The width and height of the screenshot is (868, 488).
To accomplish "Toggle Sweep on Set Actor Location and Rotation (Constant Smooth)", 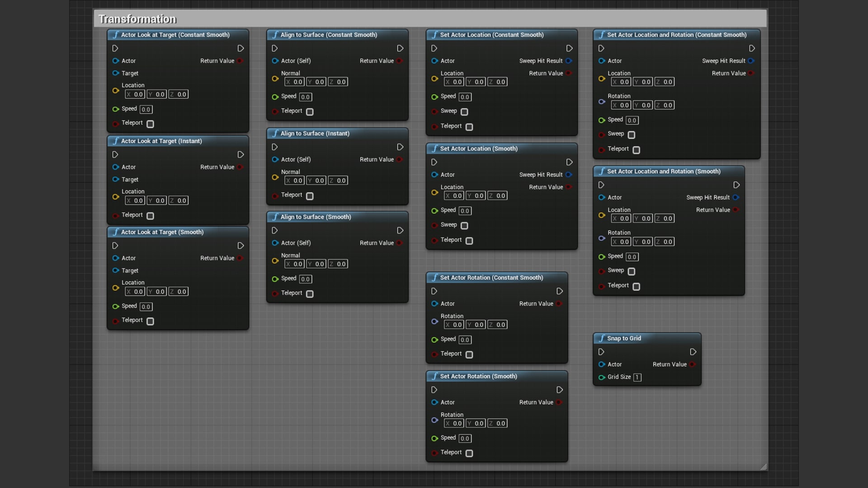I will [632, 135].
